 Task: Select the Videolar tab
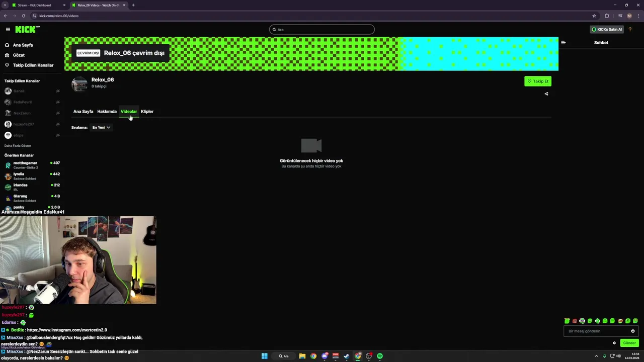(128, 112)
